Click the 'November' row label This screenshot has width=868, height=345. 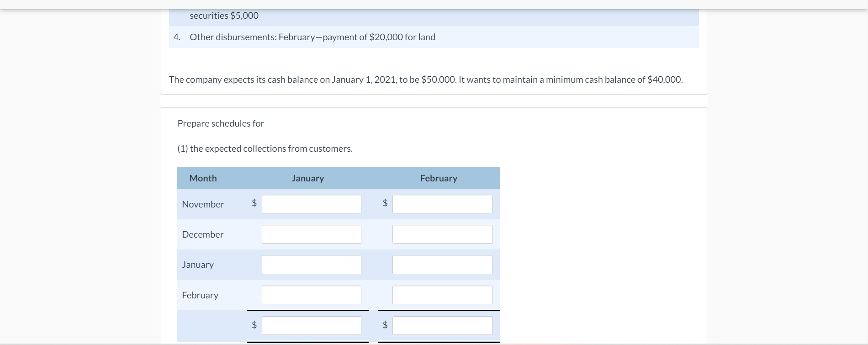pos(203,204)
